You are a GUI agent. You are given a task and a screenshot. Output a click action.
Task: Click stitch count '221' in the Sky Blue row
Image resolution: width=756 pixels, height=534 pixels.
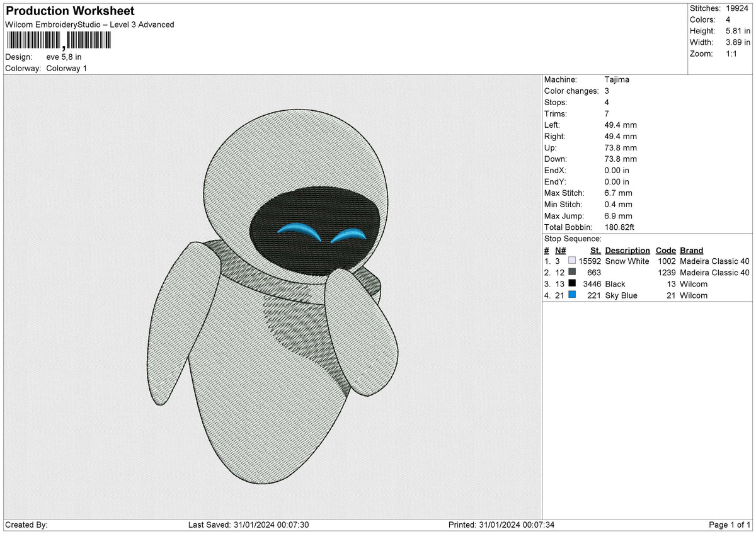coord(594,295)
